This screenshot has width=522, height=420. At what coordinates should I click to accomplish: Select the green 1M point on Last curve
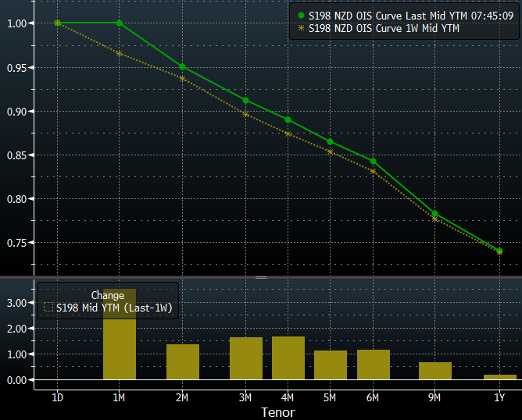pyautogui.click(x=120, y=23)
